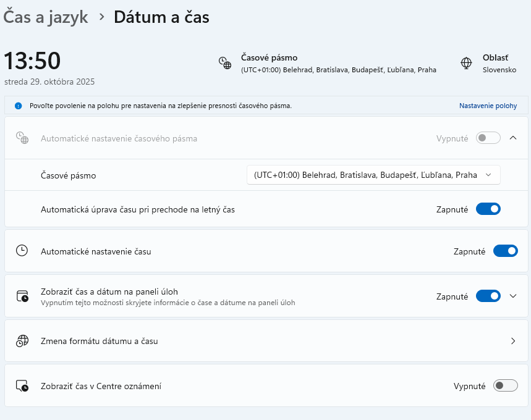Click the automatic time zone setting icon
The height and width of the screenshot is (420, 531).
[x=22, y=138]
